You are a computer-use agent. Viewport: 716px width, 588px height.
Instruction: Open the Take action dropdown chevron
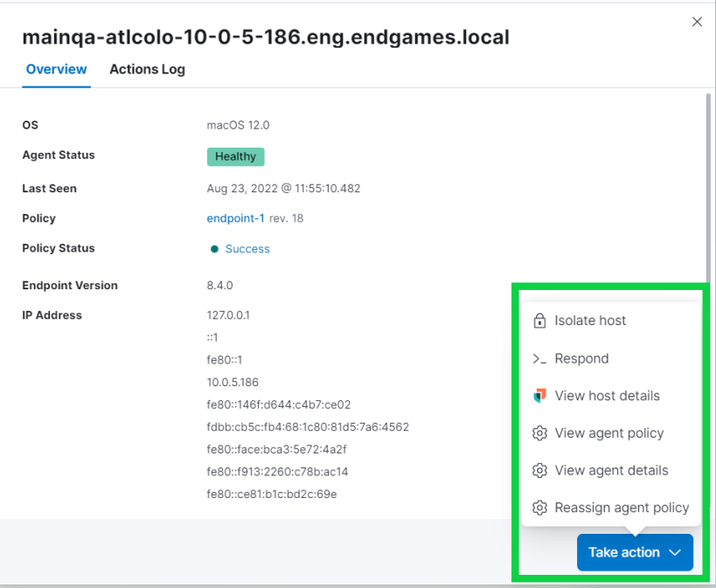674,552
